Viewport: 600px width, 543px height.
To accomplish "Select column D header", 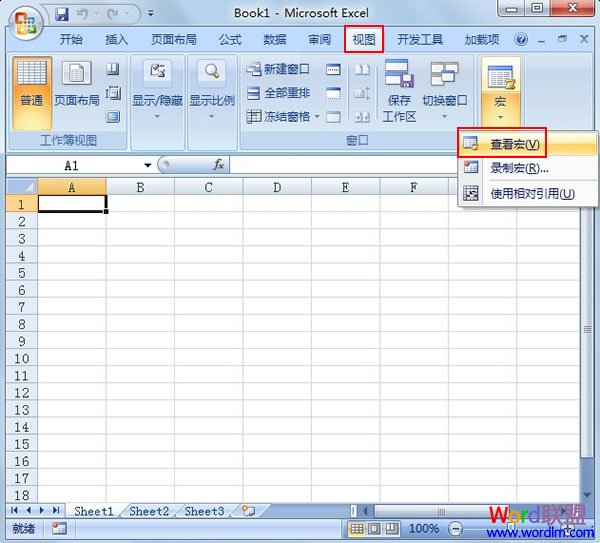I will tap(277, 187).
